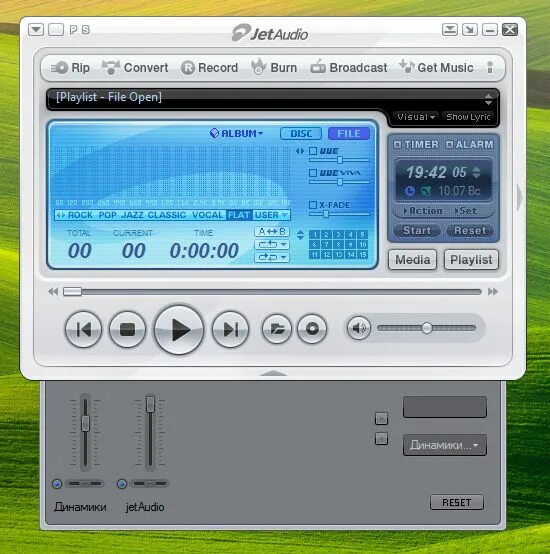
Task: Open the Динамики device dropdown
Action: click(445, 445)
